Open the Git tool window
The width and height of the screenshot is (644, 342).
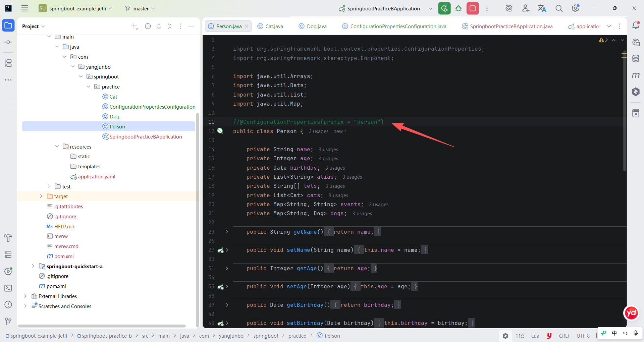pyautogui.click(x=8, y=321)
